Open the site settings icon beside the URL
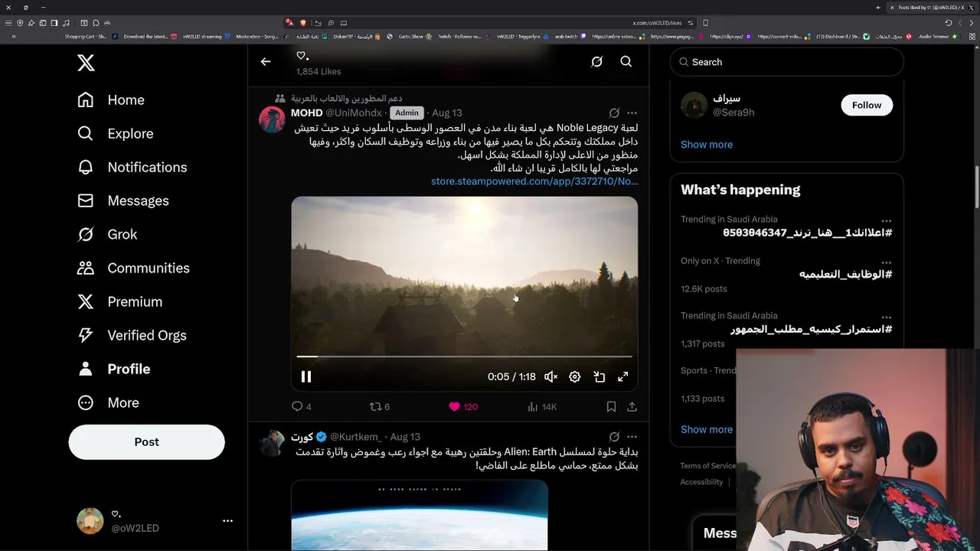 click(690, 23)
